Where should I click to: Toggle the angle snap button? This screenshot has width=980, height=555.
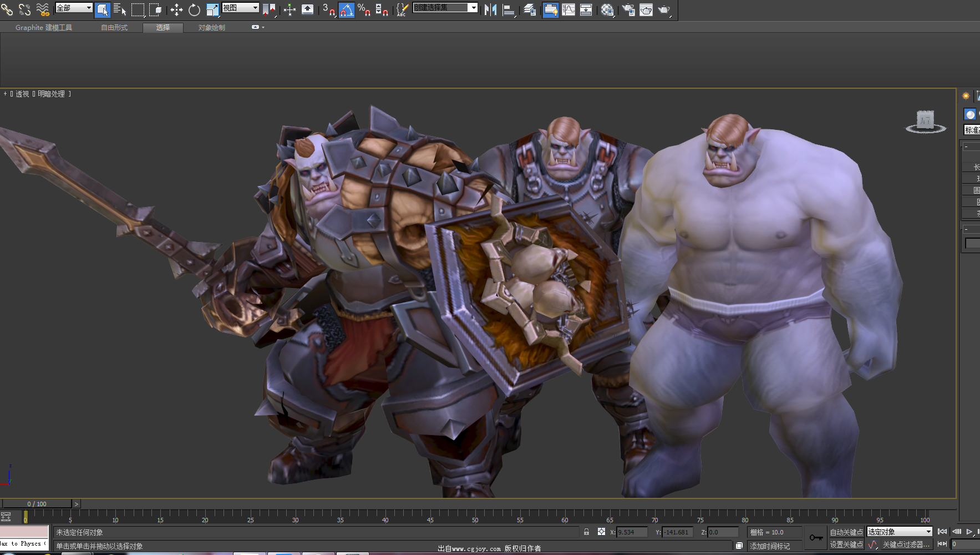coord(347,9)
